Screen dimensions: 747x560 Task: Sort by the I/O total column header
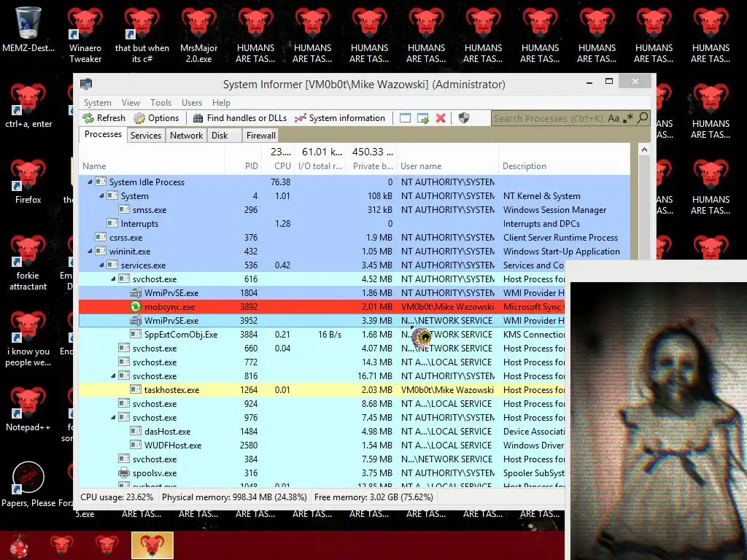tap(320, 166)
